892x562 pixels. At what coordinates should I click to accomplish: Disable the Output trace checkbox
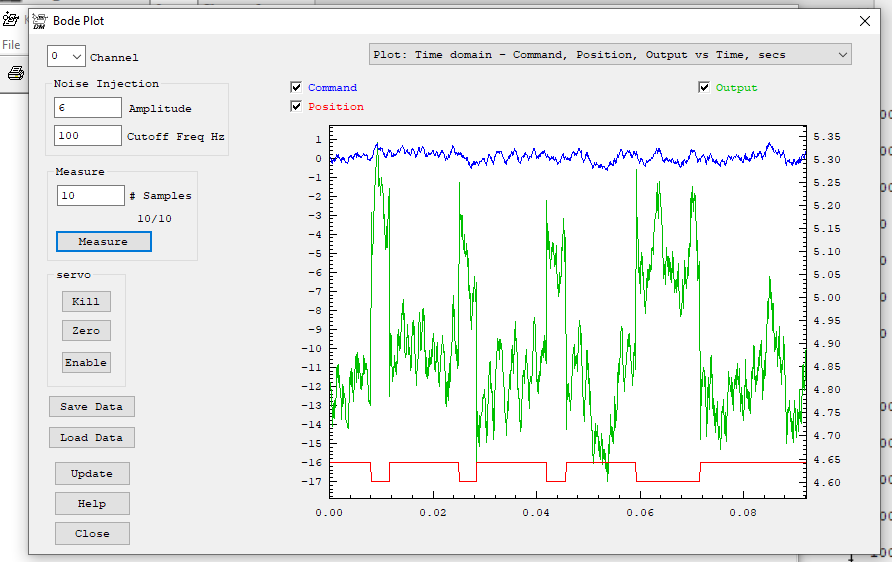(704, 88)
